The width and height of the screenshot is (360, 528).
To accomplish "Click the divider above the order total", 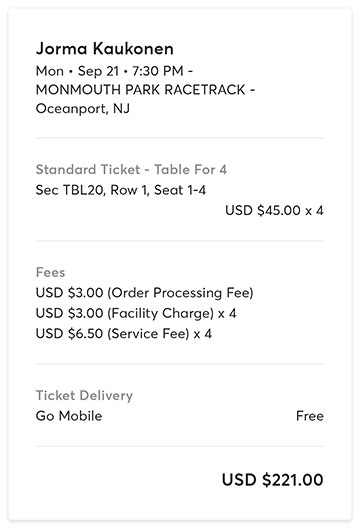I will click(x=180, y=447).
